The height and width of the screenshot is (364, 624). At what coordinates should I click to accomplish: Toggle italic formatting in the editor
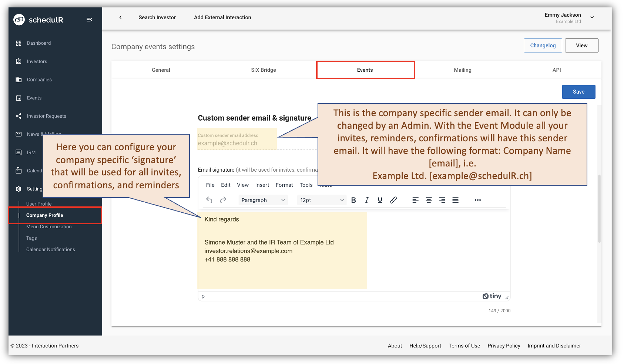tap(367, 200)
